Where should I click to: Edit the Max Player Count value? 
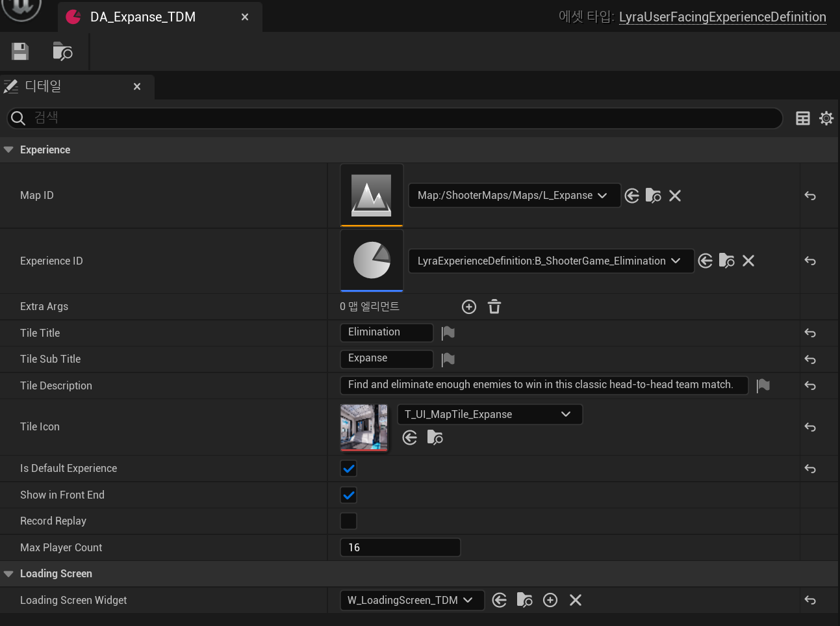400,547
